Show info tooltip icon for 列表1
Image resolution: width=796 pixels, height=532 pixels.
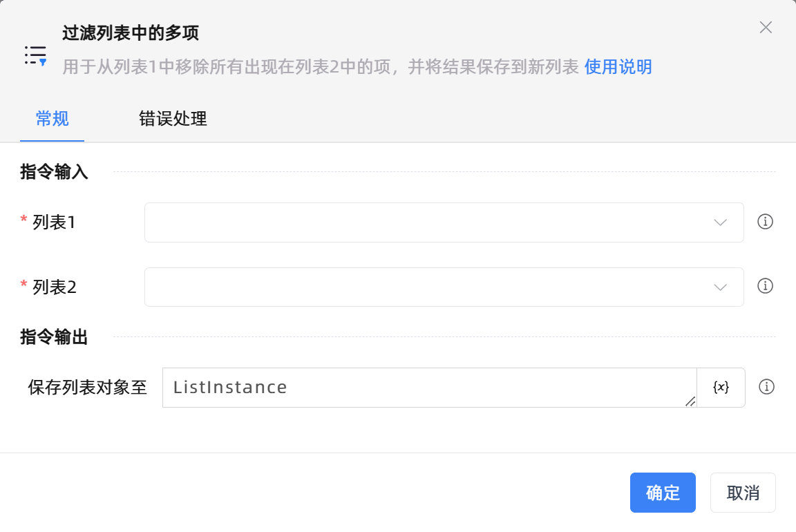765,222
